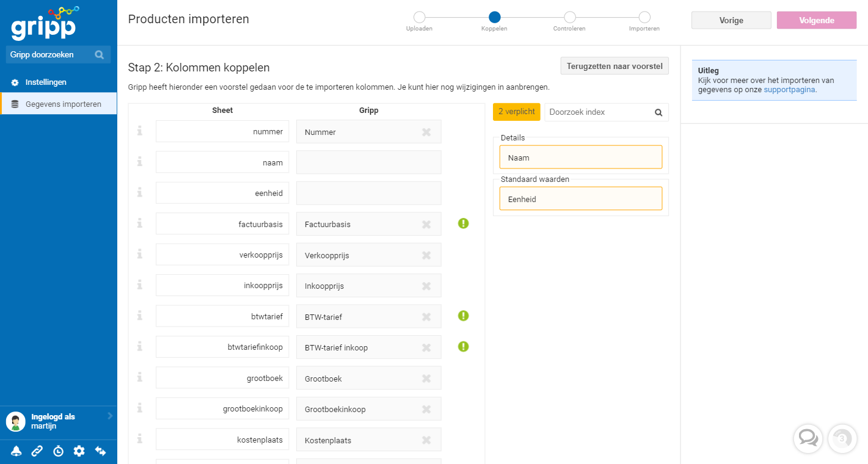This screenshot has height=464, width=868.
Task: Click the info icon beside naam
Action: coord(140,161)
